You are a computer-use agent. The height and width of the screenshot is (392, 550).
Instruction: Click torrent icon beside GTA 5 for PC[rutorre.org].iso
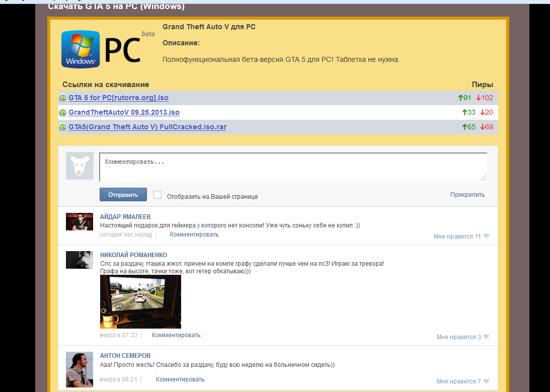63,98
